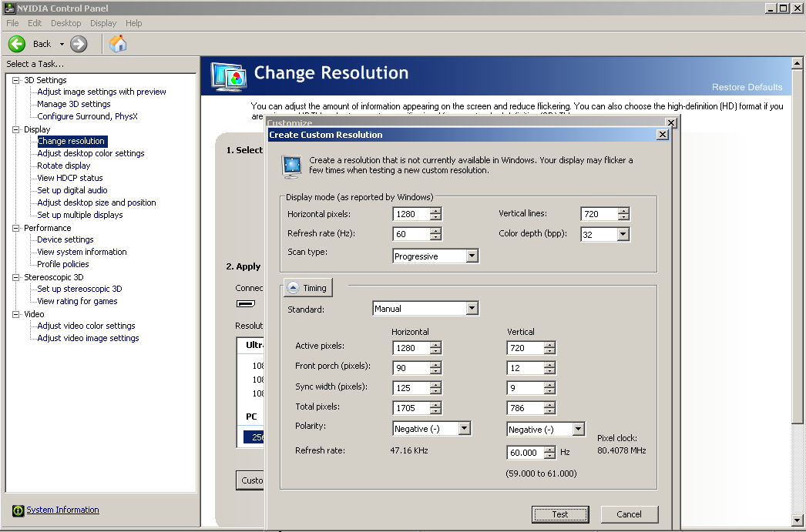Collapse the Video tree node

[x=16, y=314]
